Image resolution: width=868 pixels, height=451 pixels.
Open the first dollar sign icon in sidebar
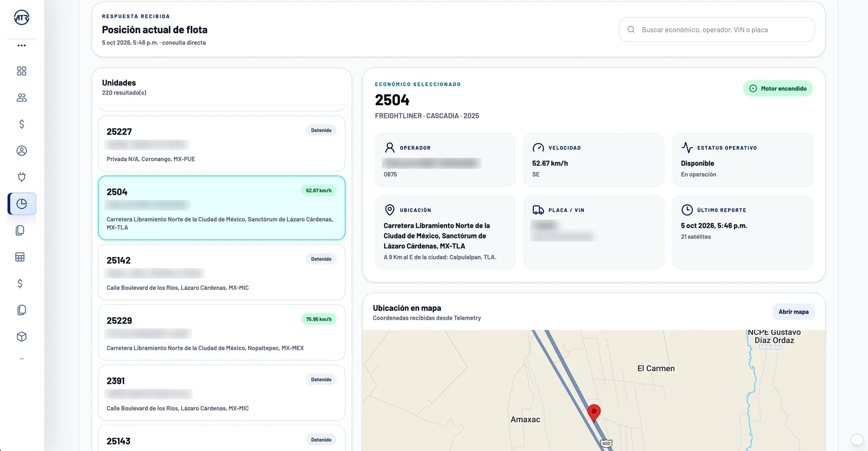pos(22,124)
